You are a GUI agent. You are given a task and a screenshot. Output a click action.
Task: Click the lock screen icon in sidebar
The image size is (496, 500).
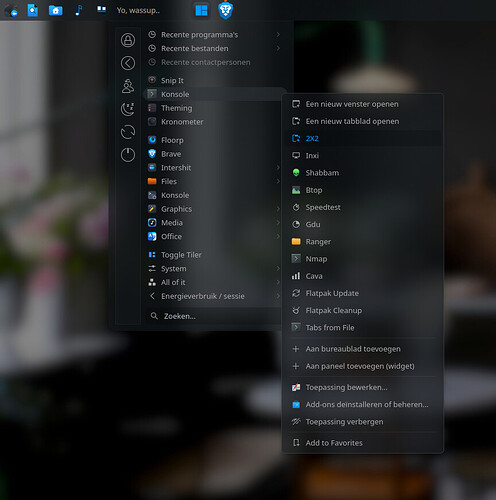coord(128,40)
